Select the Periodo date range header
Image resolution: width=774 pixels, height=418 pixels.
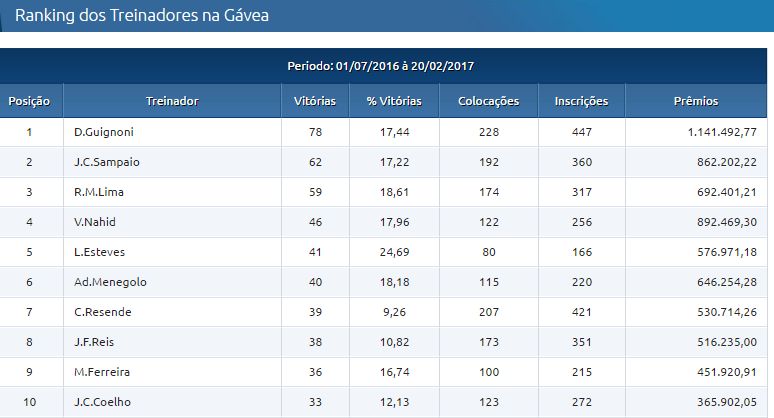point(381,66)
